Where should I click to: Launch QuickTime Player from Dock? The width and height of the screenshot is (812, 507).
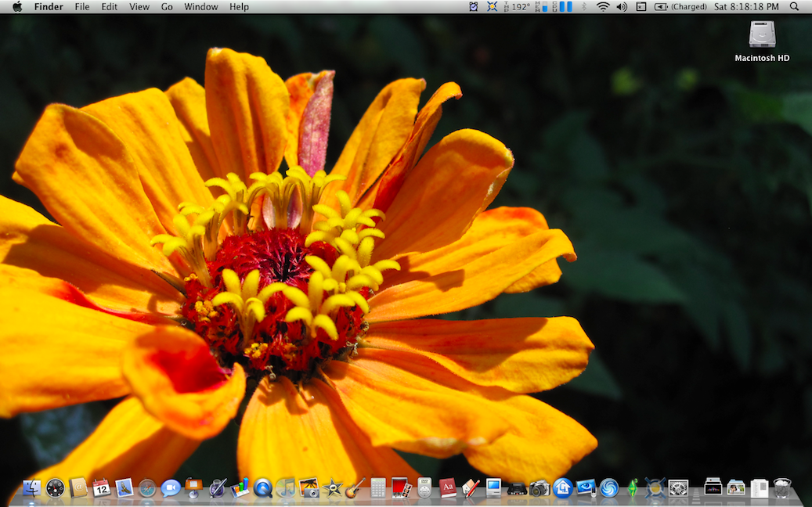pyautogui.click(x=263, y=488)
